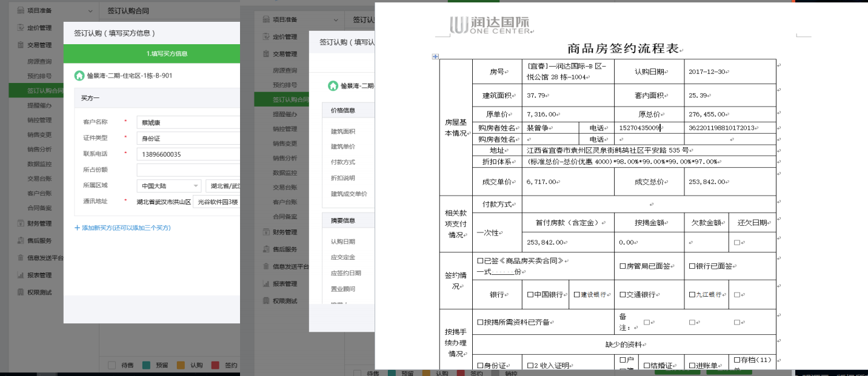Image resolution: width=868 pixels, height=376 pixels.
Task: Collapse 项目准备 chevron in middle window
Action: [336, 19]
